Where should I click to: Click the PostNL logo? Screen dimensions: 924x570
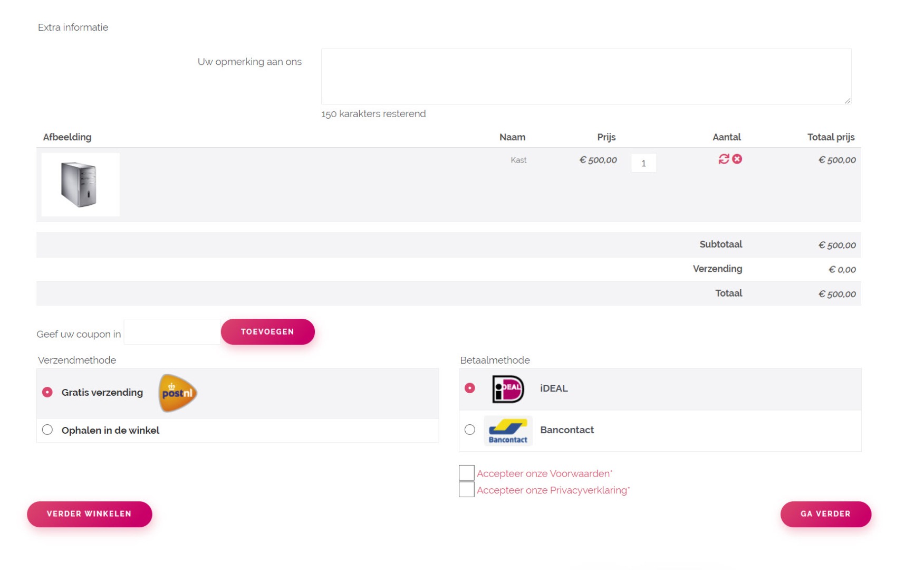point(178,393)
